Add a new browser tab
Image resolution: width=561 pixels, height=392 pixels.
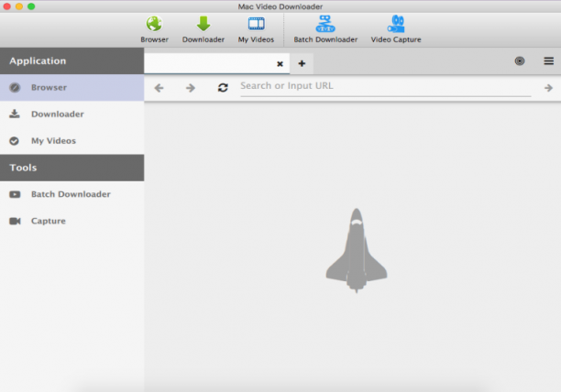coord(302,63)
